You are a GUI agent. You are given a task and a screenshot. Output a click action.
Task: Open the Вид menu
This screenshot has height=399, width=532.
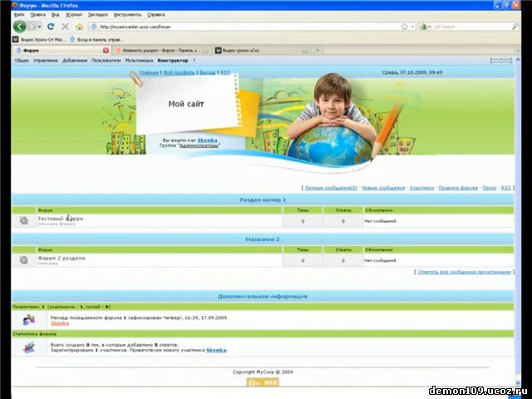click(56, 15)
